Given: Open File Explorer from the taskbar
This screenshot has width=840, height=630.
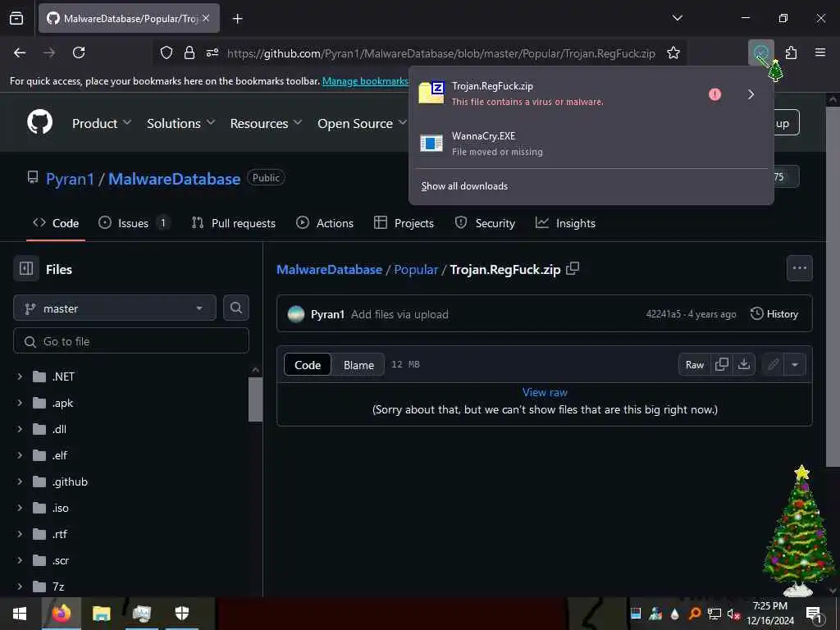Looking at the screenshot, I should click(101, 614).
